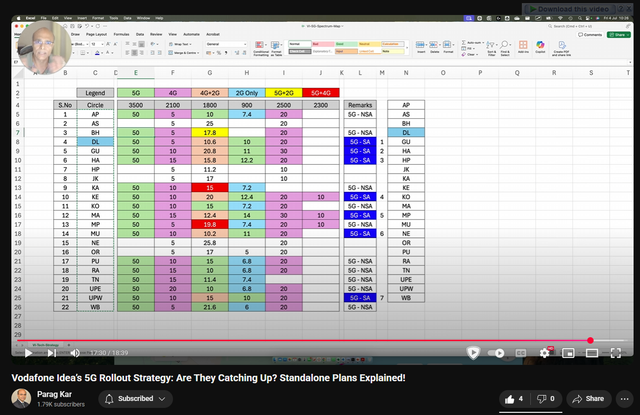The width and height of the screenshot is (640, 415).
Task: Seek using the red progress bar
Action: (303, 340)
